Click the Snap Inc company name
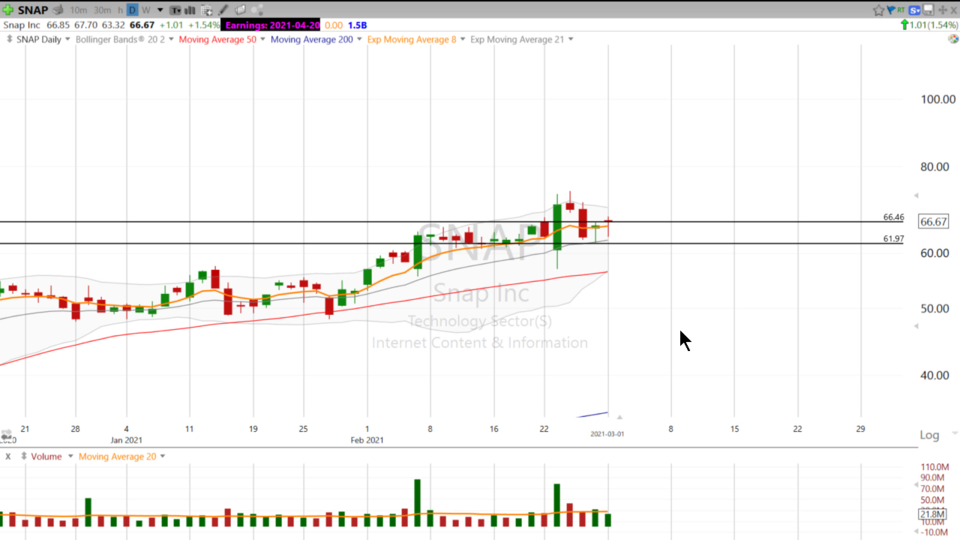 coord(21,25)
